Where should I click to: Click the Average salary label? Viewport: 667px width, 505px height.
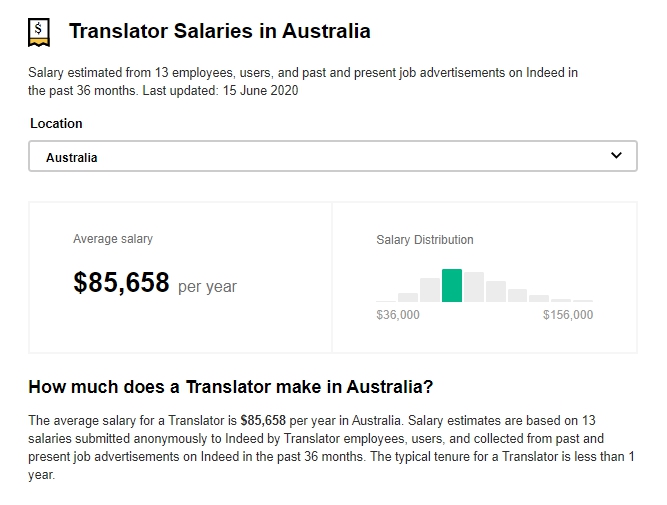pyautogui.click(x=113, y=239)
